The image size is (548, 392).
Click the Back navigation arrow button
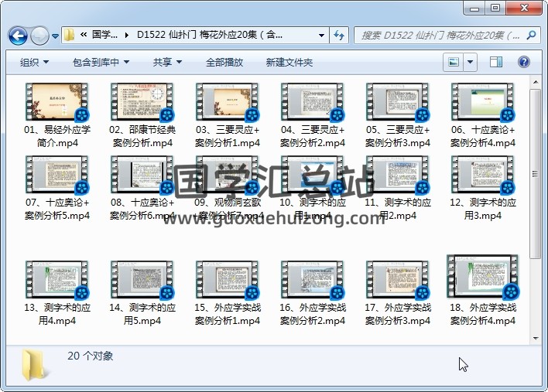tap(18, 36)
